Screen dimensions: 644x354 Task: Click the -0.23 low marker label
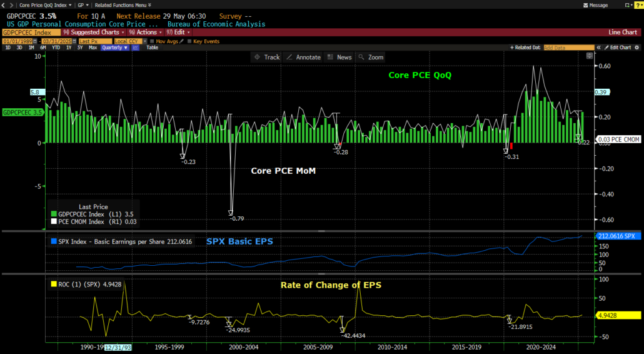[188, 162]
